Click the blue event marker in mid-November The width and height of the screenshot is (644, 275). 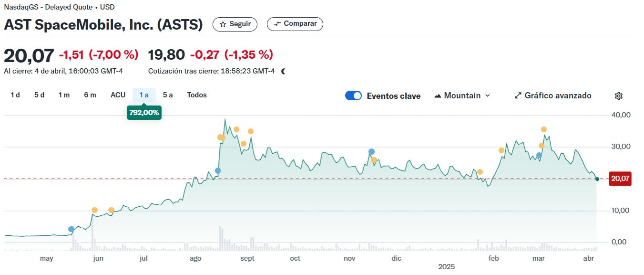[371, 152]
